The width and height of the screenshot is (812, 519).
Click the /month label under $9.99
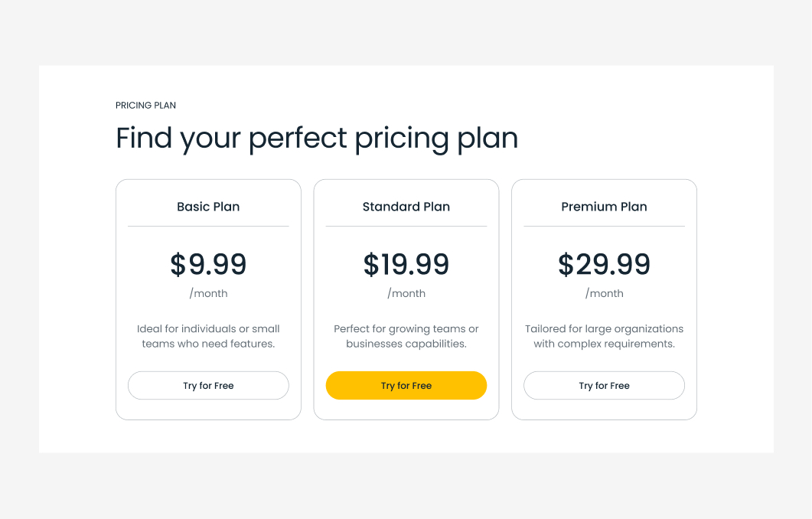coord(210,293)
